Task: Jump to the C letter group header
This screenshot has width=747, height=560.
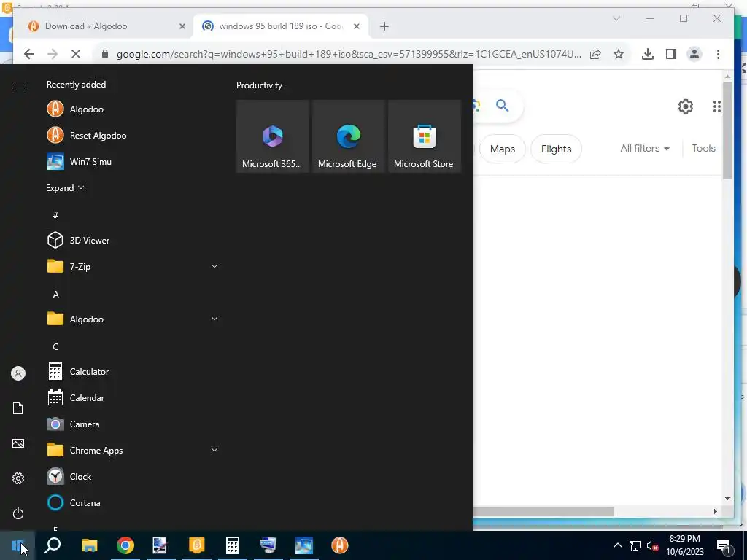Action: pyautogui.click(x=55, y=346)
